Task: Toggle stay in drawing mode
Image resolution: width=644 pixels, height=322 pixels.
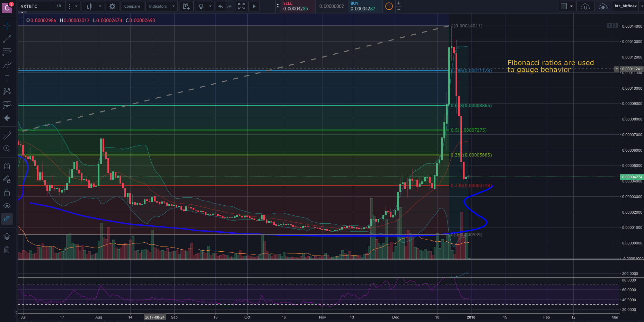Action: (x=7, y=179)
